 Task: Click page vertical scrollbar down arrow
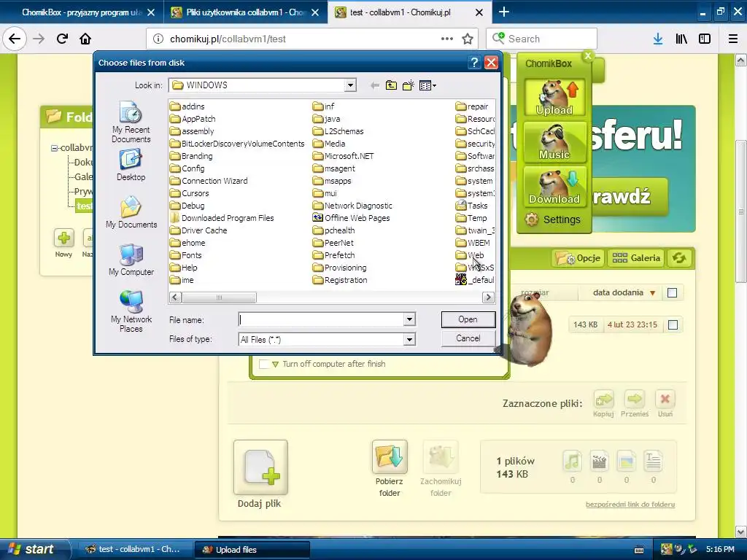click(x=741, y=532)
